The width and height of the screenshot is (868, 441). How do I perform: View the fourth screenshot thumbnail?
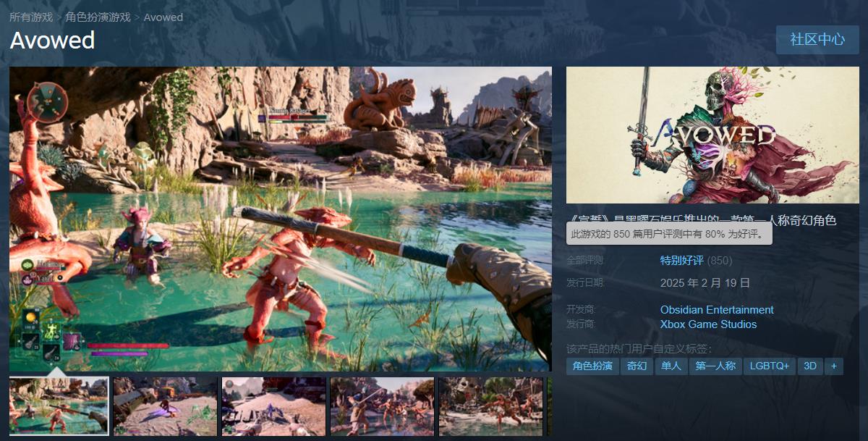(382, 406)
